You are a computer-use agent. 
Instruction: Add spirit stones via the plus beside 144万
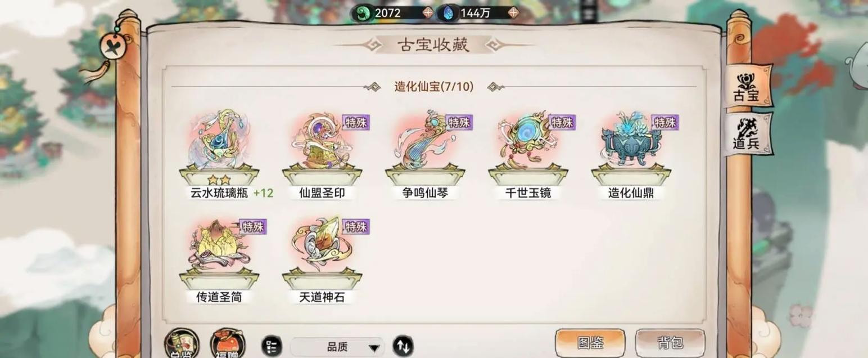(513, 12)
